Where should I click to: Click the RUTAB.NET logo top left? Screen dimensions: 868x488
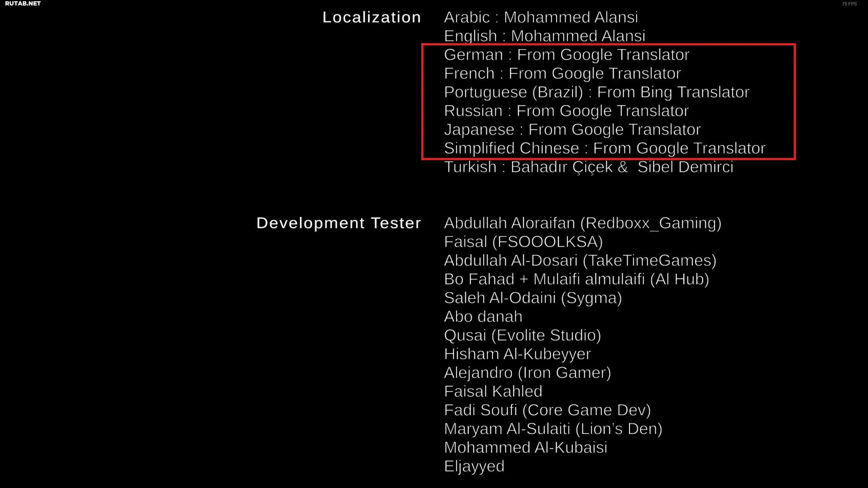(22, 3)
